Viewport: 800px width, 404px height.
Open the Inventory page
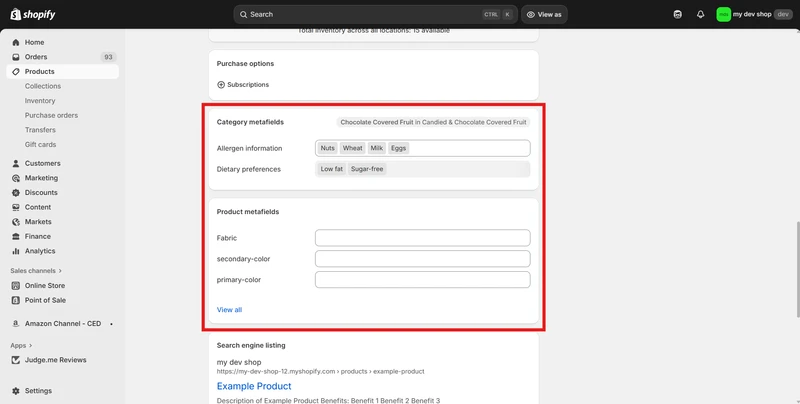coord(40,101)
